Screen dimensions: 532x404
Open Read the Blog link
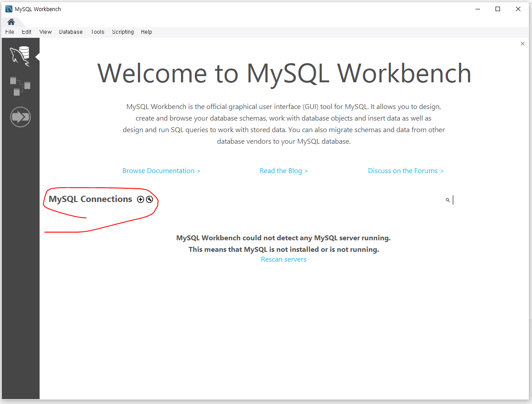coord(284,171)
